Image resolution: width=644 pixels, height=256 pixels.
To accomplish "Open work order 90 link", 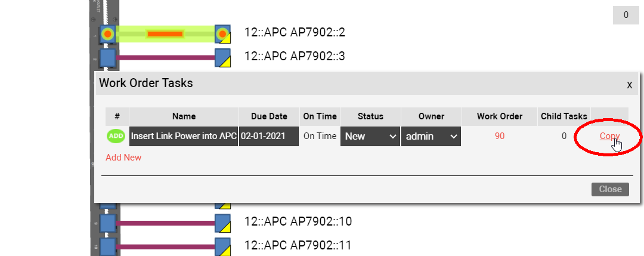I will tap(500, 136).
